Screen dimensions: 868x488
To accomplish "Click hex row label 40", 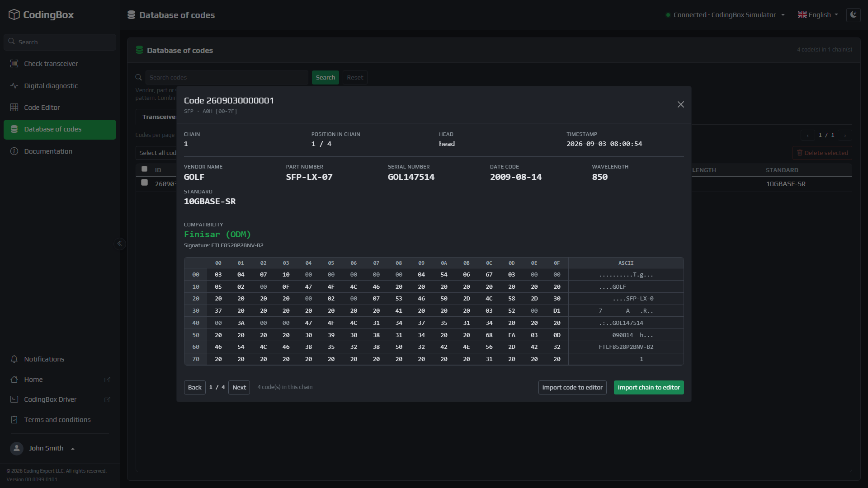I will pyautogui.click(x=196, y=323).
